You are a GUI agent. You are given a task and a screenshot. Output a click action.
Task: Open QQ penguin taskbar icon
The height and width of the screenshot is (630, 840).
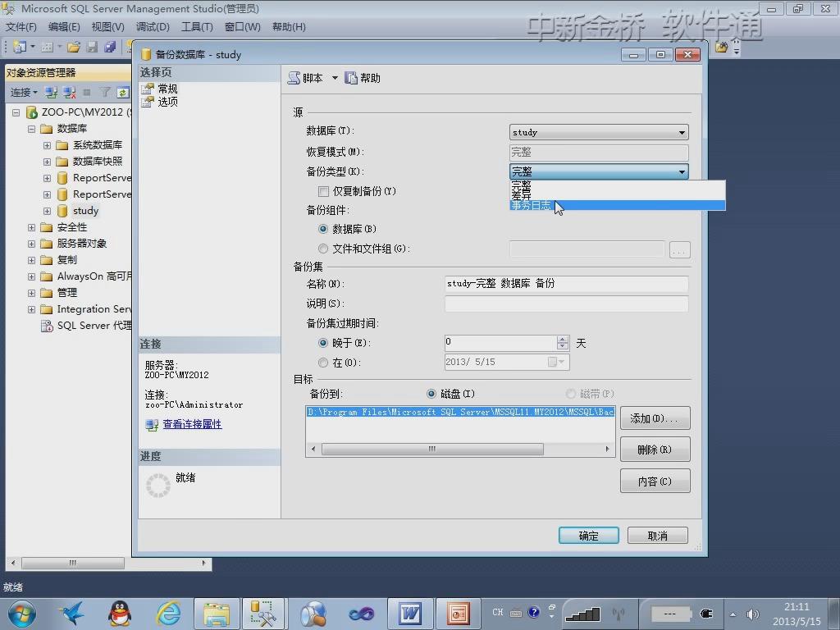click(x=120, y=614)
